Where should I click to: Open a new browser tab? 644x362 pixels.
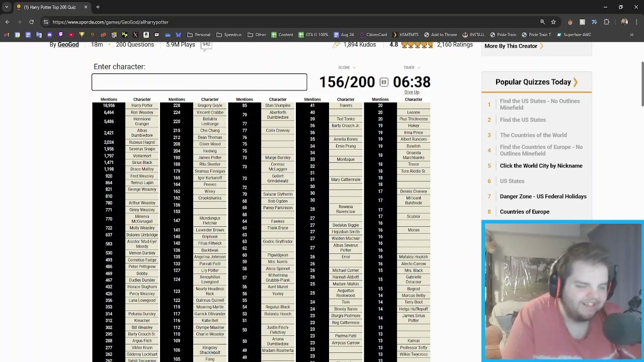tap(98, 7)
